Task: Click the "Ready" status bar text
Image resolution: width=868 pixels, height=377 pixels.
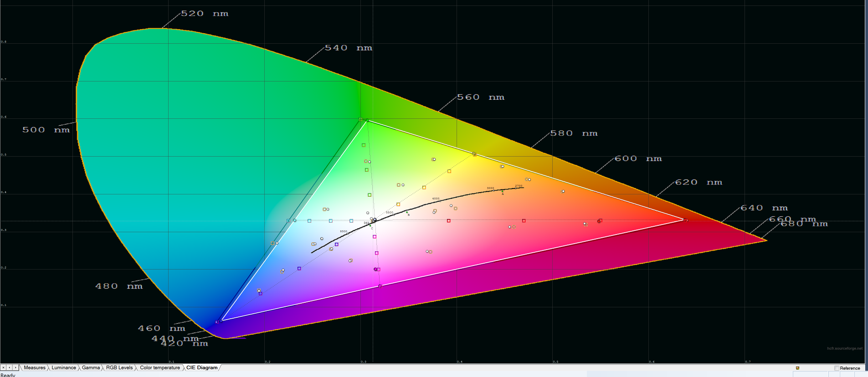Action: coord(8,375)
